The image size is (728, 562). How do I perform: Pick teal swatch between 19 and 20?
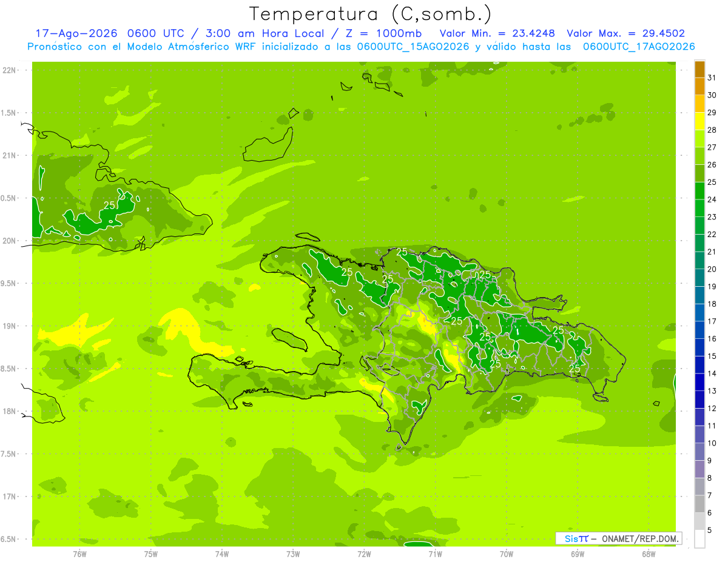(699, 278)
